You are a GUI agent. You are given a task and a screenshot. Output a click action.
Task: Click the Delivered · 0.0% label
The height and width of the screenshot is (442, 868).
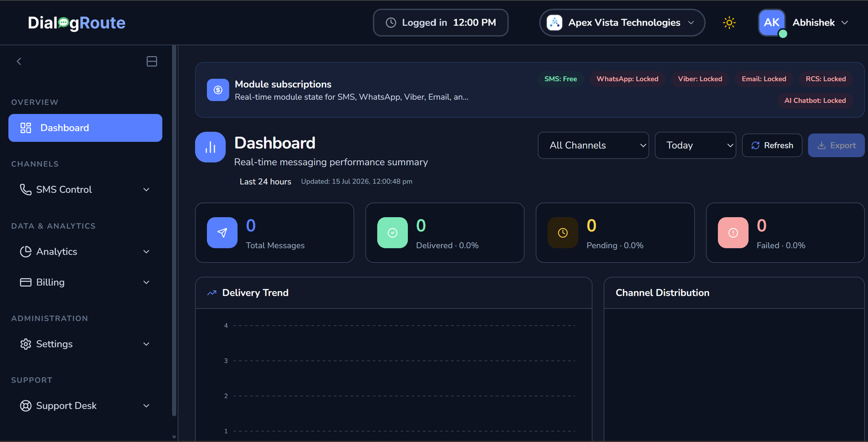pyautogui.click(x=447, y=245)
